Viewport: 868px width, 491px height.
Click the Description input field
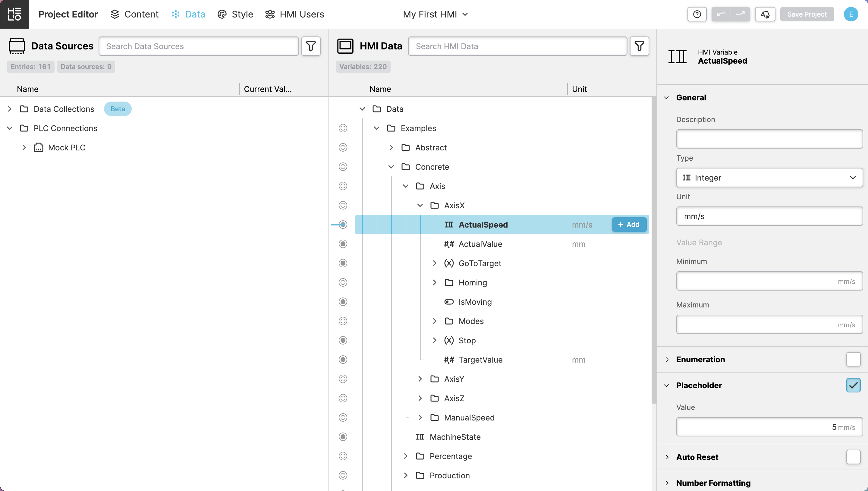pyautogui.click(x=769, y=139)
